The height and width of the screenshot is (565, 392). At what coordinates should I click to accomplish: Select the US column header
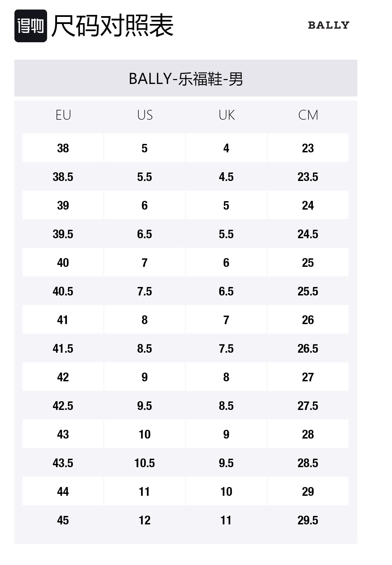click(145, 115)
